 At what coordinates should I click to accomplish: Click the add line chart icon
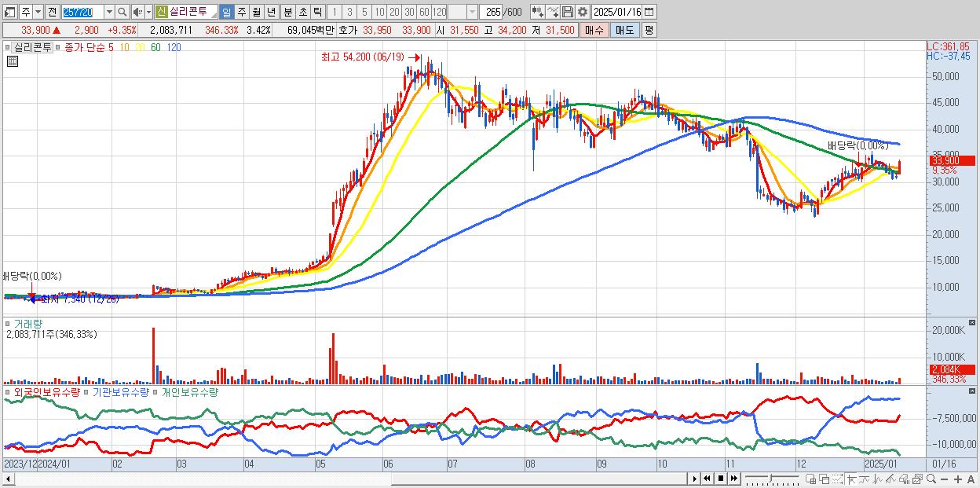[552, 12]
